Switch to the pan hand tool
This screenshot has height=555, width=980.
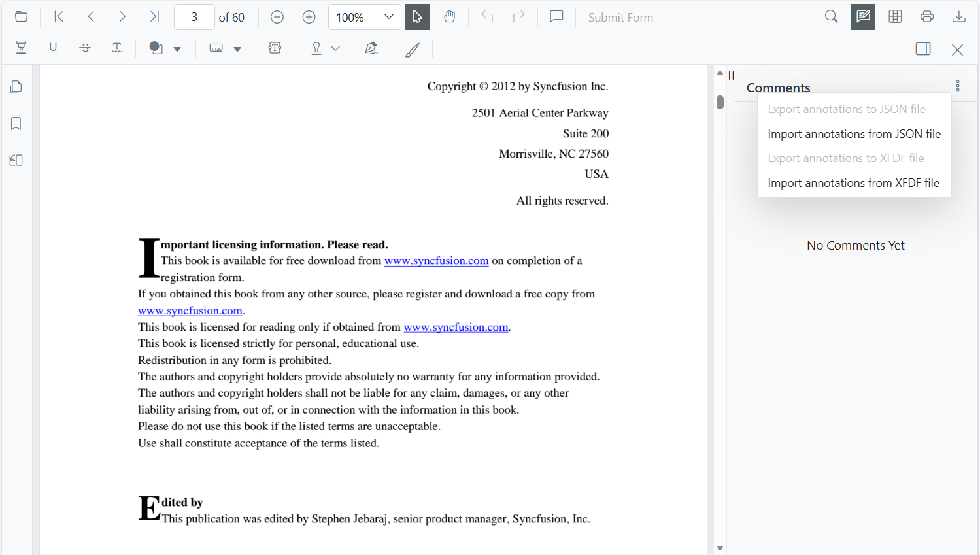pyautogui.click(x=449, y=17)
